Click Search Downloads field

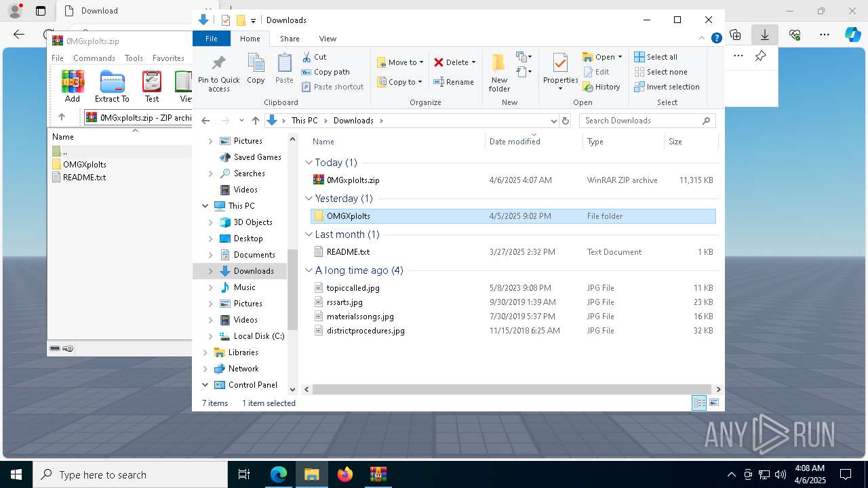(647, 121)
